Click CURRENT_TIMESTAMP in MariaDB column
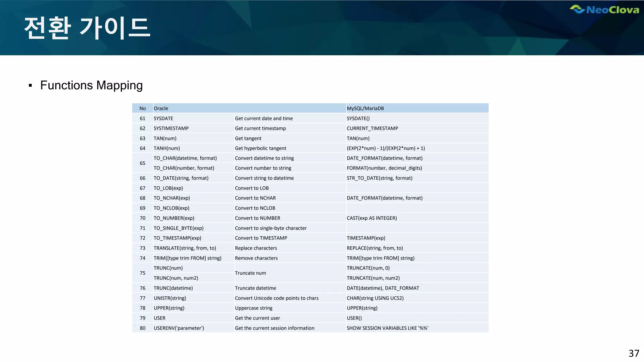The image size is (644, 362). [x=372, y=128]
